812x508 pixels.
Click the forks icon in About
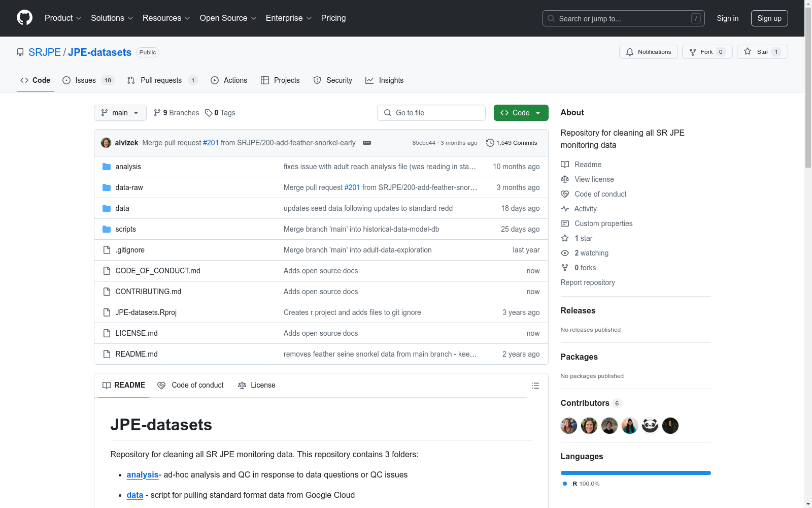click(565, 268)
